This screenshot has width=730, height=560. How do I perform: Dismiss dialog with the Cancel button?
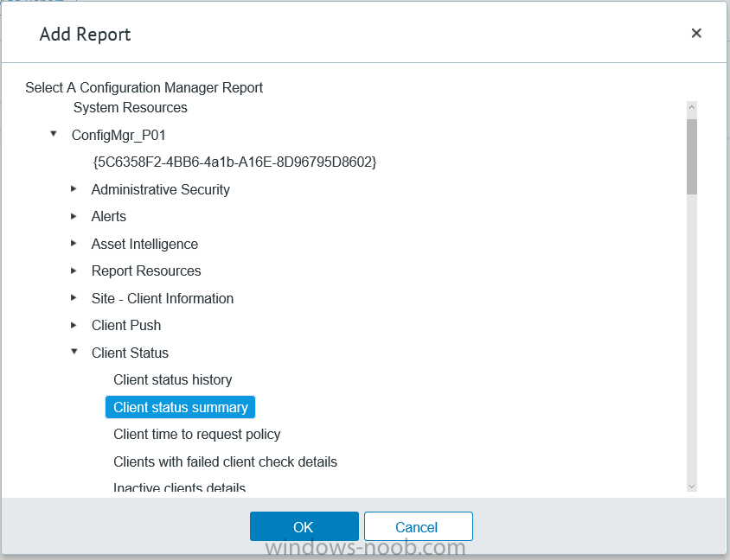(419, 526)
